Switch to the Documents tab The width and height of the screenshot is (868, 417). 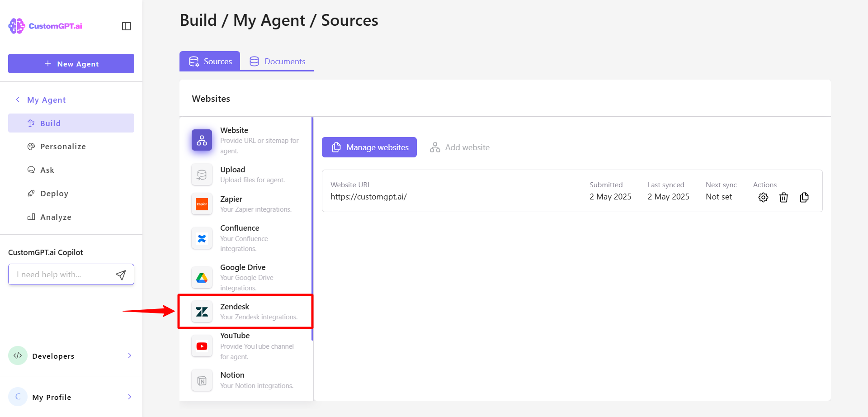[277, 61]
